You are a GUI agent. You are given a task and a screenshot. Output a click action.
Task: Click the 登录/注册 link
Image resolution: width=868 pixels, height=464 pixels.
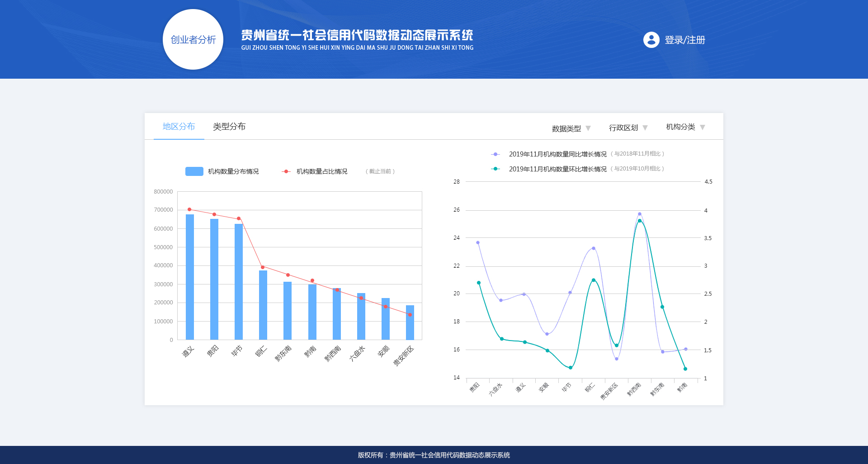684,40
